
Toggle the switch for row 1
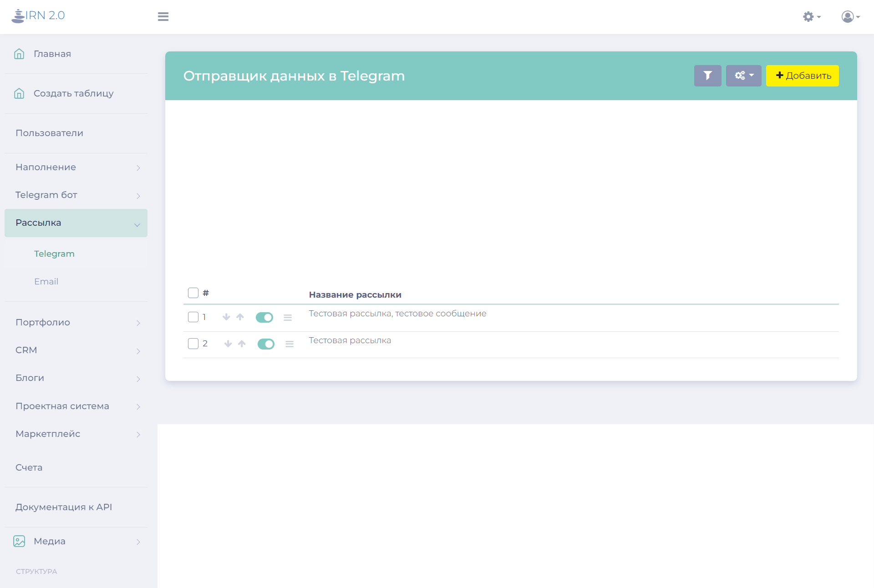(264, 317)
